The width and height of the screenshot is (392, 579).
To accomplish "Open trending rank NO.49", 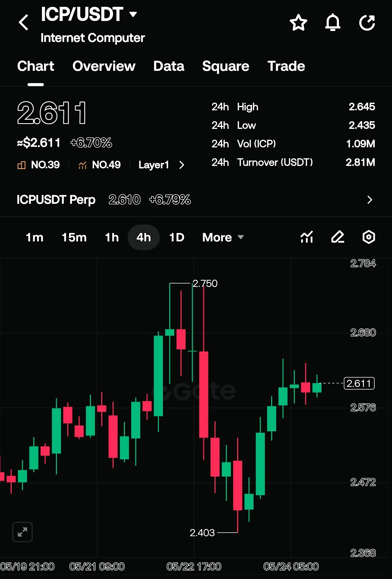I will point(99,165).
